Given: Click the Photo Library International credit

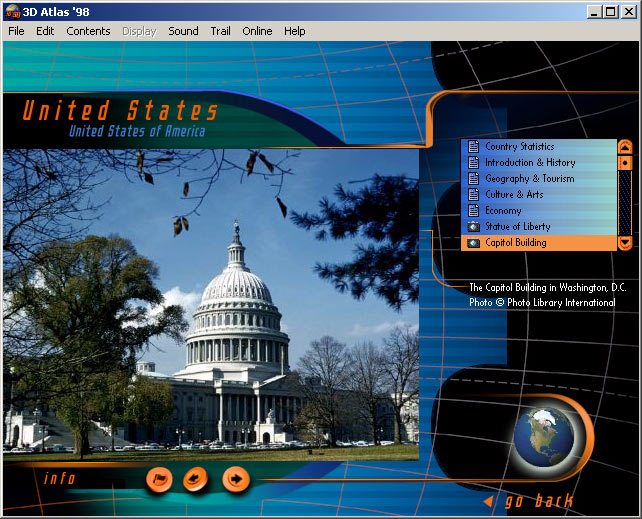Looking at the screenshot, I should [543, 302].
